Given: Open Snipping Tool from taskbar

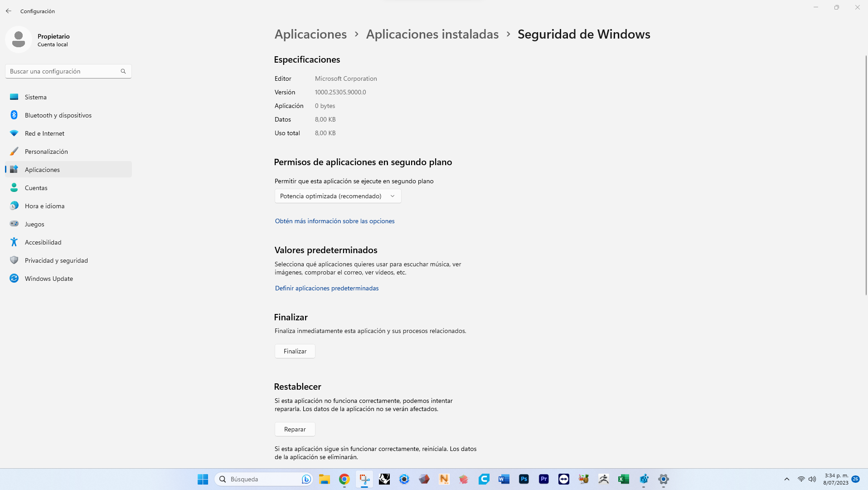Looking at the screenshot, I should pos(364,479).
